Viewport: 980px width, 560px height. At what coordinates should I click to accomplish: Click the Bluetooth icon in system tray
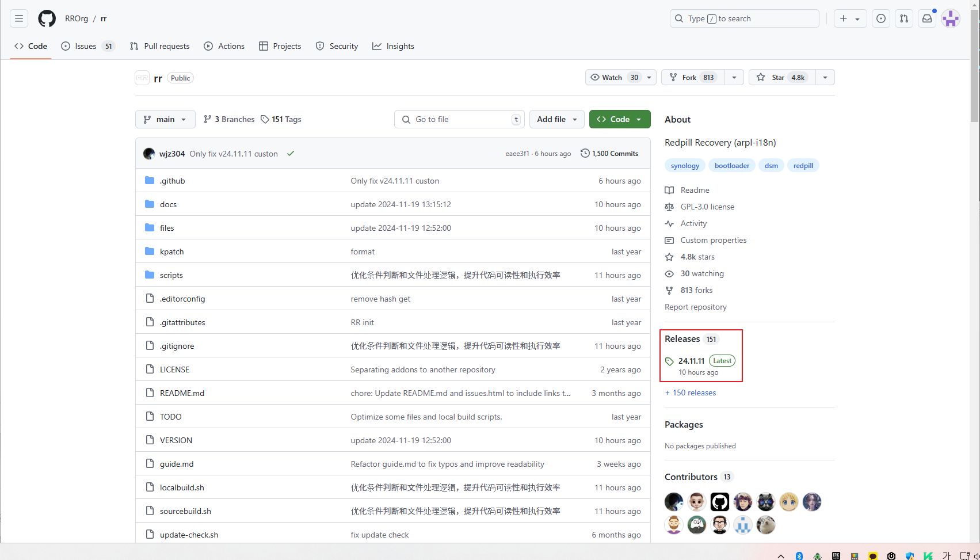coord(799,555)
